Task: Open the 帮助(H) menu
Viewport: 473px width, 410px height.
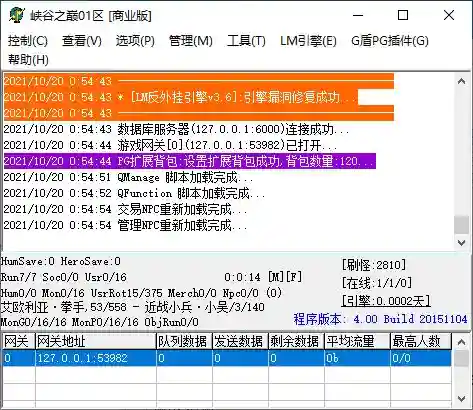Action: 28,60
